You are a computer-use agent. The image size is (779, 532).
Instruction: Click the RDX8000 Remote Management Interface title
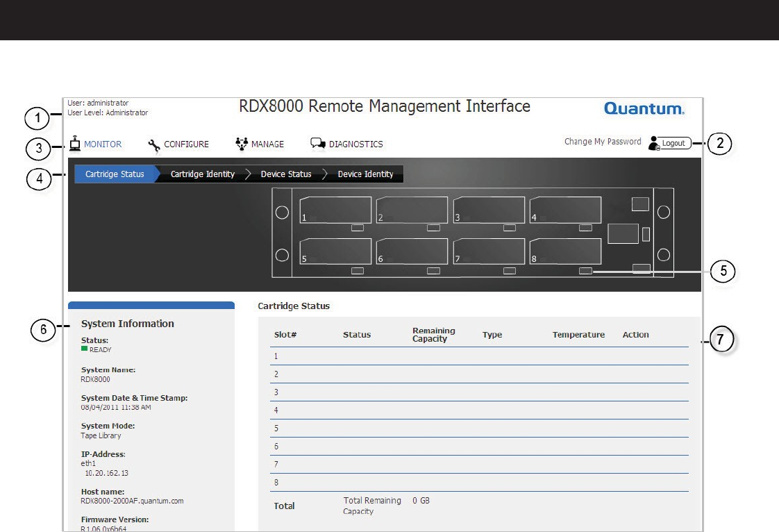(385, 106)
